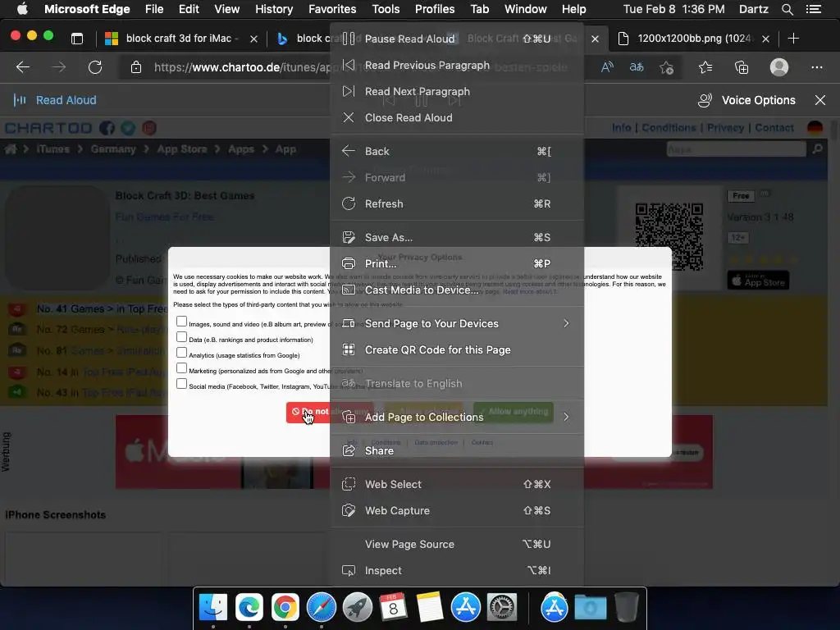Close the block craft 3d for iMac tab
The height and width of the screenshot is (630, 840).
pyautogui.click(x=254, y=39)
